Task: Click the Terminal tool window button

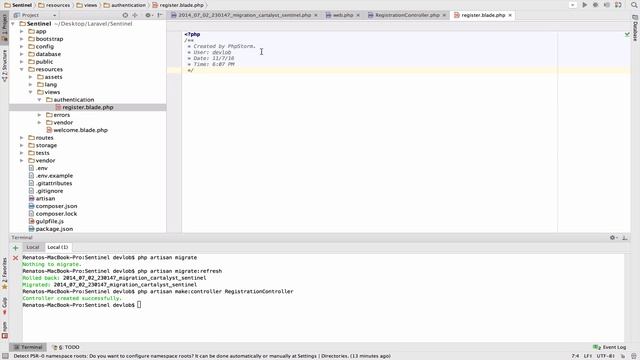Action: pos(28,347)
